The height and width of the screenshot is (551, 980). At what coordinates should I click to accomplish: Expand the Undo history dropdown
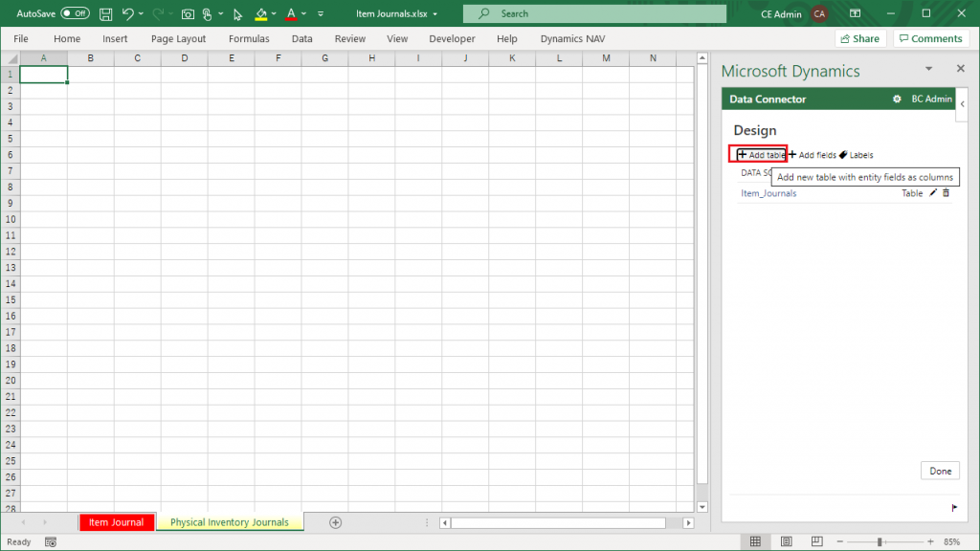point(141,13)
